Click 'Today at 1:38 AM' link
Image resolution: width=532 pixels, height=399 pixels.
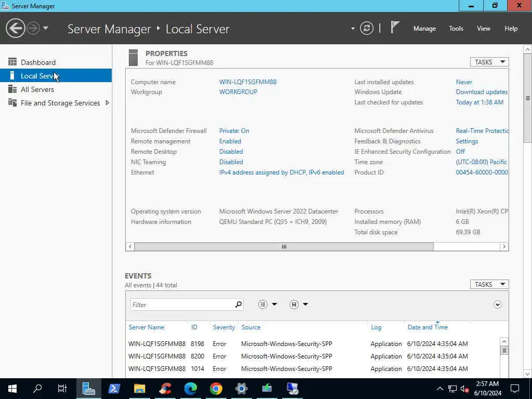tap(480, 102)
